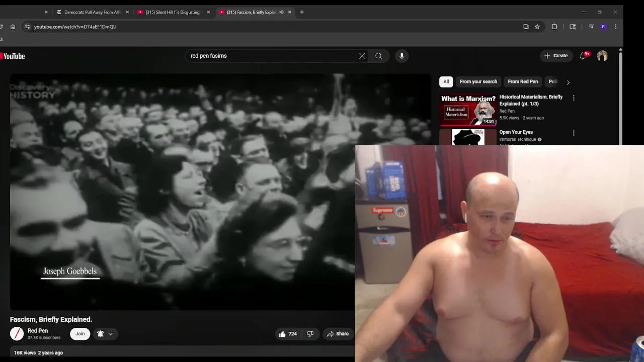Join the Red Pen channel

point(80,334)
